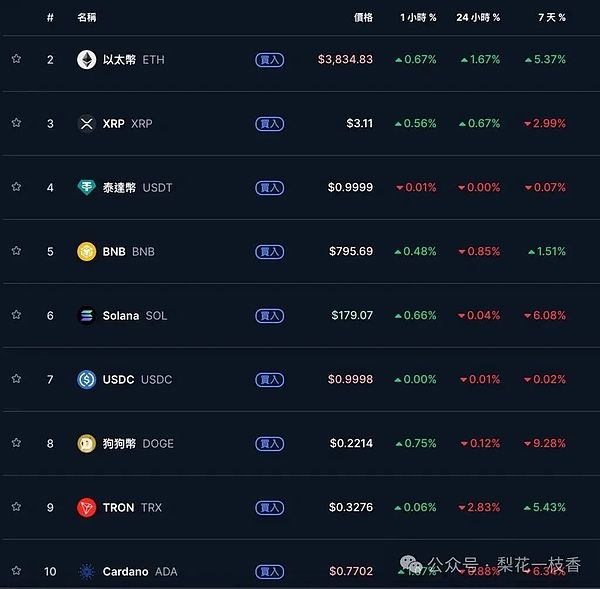
Task: Click the TRON logo icon
Action: pos(87,507)
